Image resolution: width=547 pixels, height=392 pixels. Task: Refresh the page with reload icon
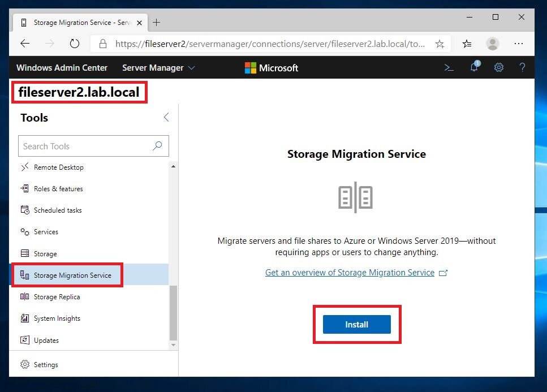(75, 44)
